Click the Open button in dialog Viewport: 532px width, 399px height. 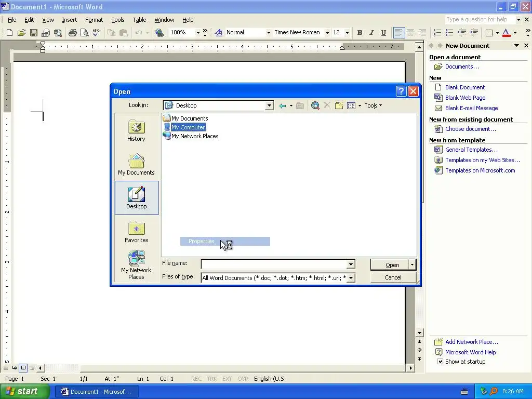pos(390,264)
